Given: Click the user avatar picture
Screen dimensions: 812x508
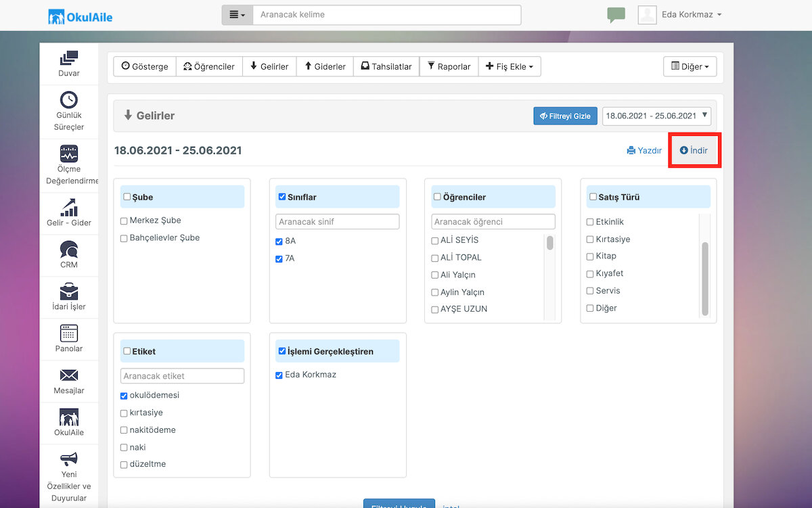Looking at the screenshot, I should point(648,15).
